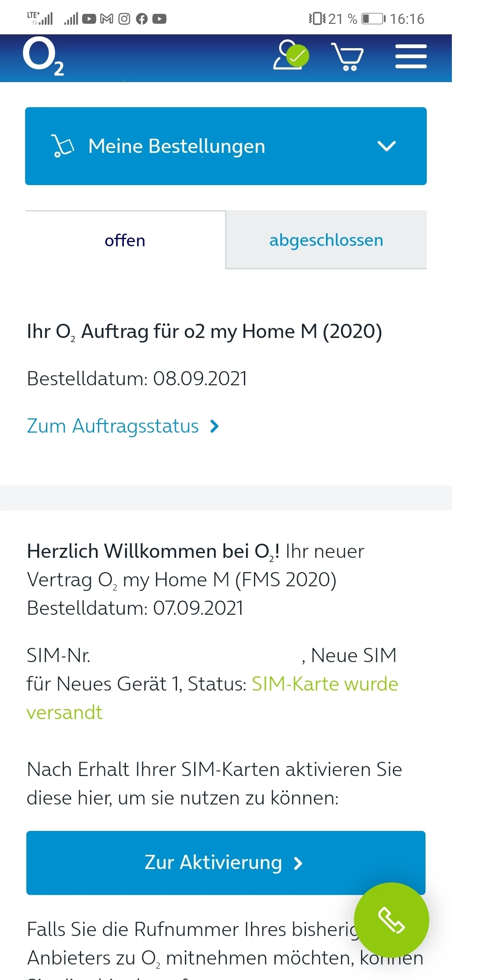Tap the green phone call button

[x=391, y=920]
